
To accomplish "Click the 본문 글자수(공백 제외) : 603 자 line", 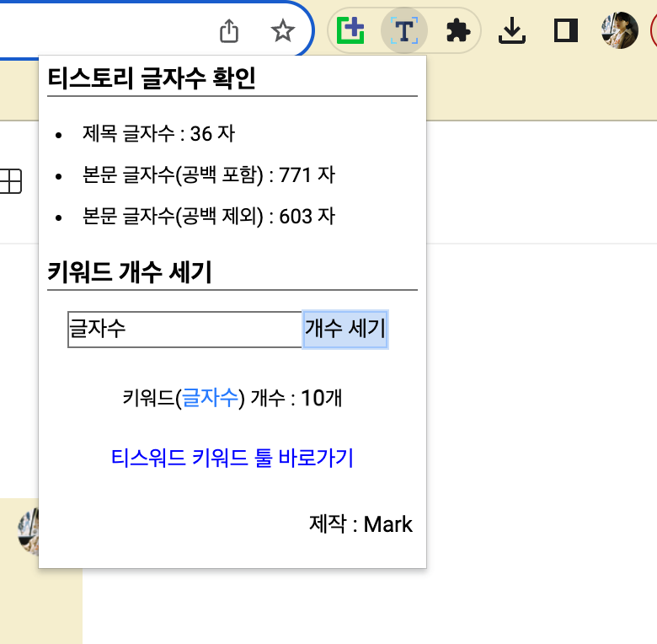I will [x=209, y=217].
